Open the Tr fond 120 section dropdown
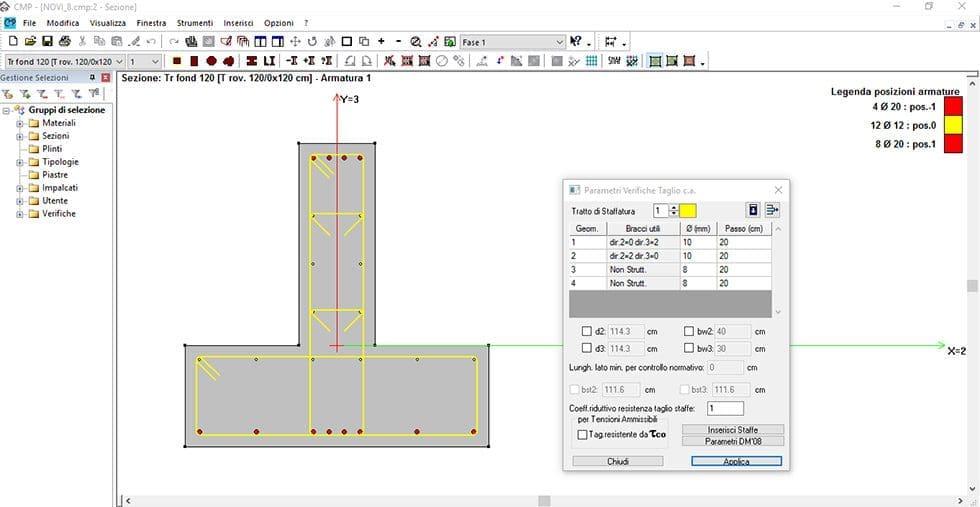 point(119,61)
